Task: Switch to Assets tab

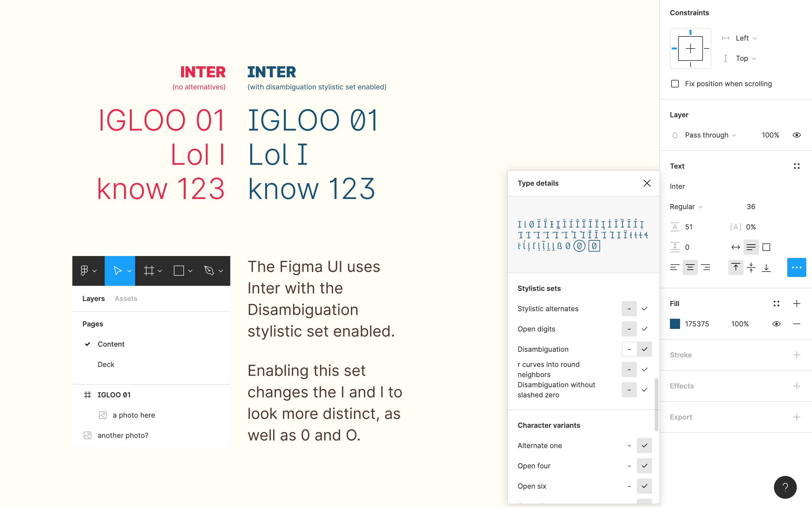Action: 126,298
